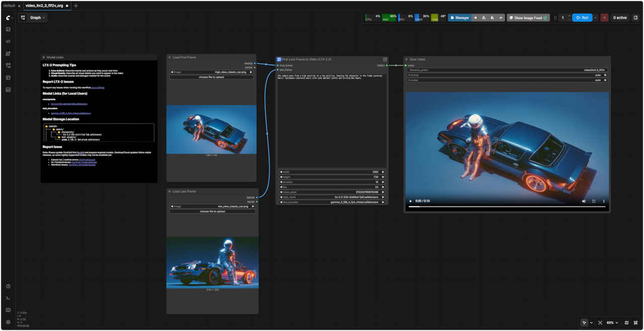Screen dimensions: 644x331
Task: Open the zoom 83% dropdown
Action: (613, 322)
